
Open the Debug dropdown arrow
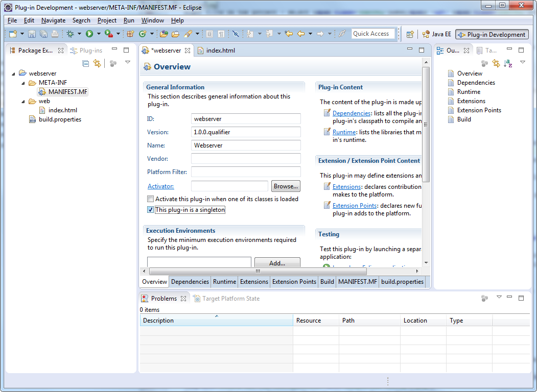point(79,34)
